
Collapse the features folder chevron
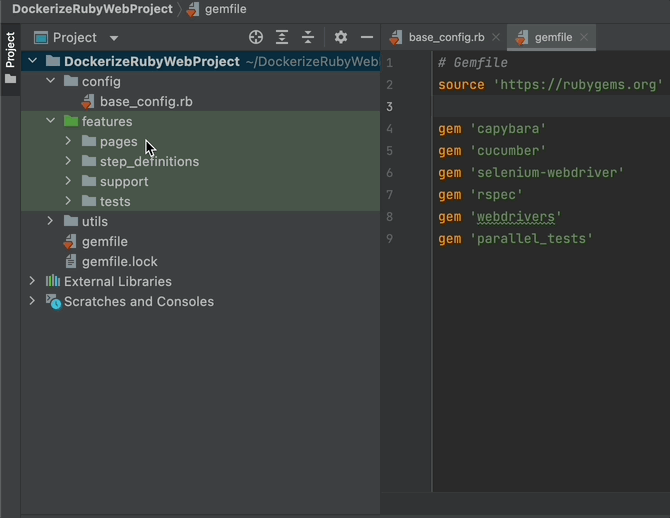click(x=50, y=121)
